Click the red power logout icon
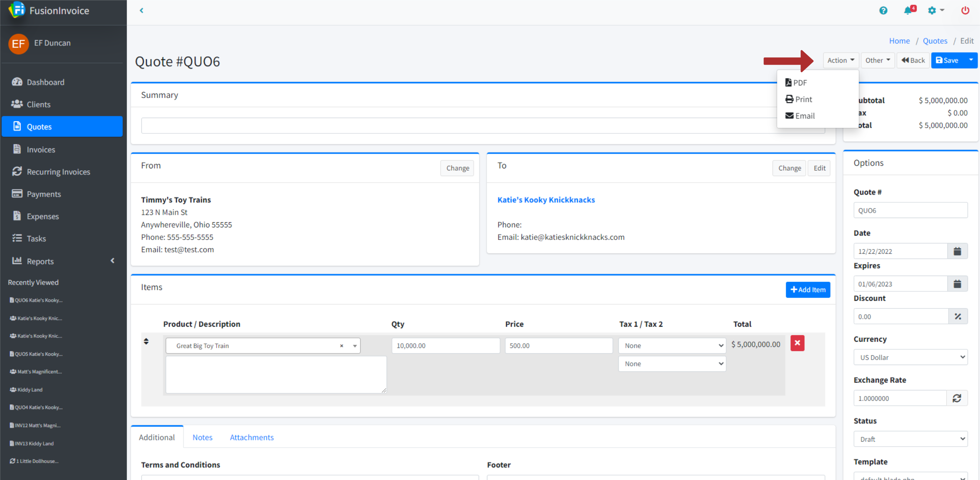The height and width of the screenshot is (480, 980). [965, 11]
